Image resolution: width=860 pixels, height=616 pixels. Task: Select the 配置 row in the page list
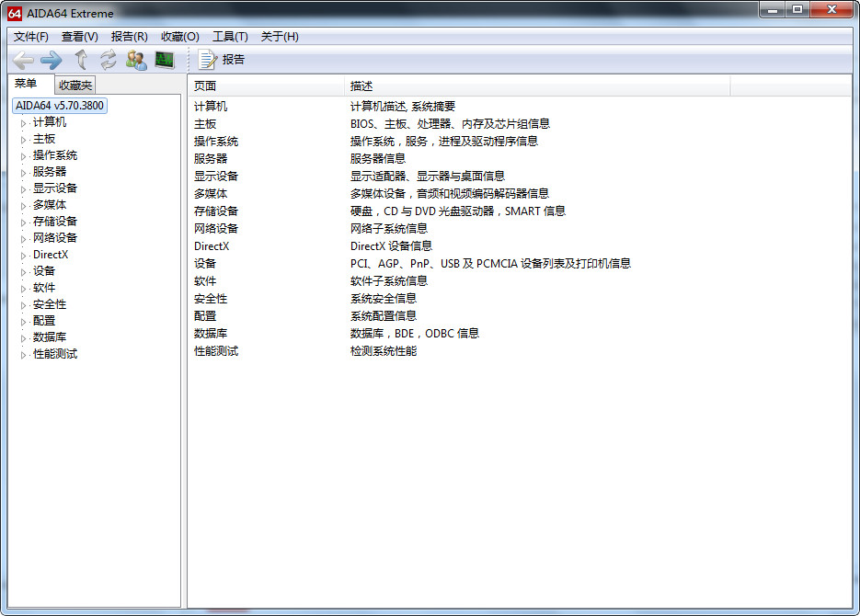(x=205, y=316)
